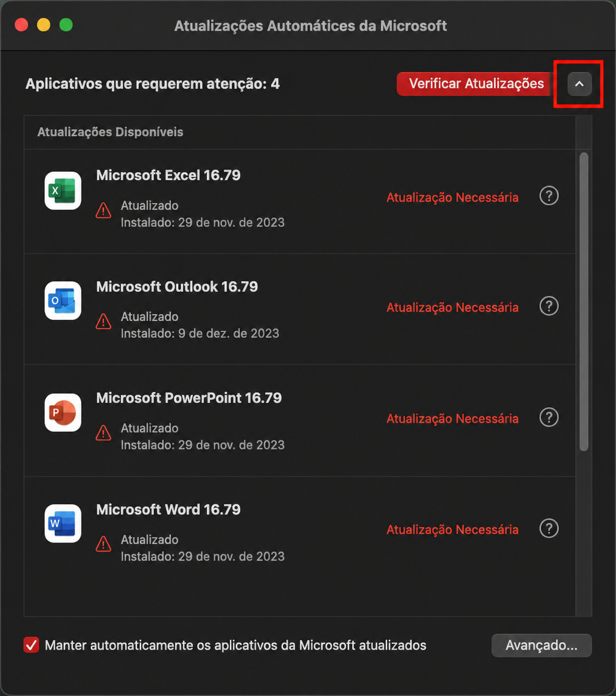Image resolution: width=616 pixels, height=696 pixels.
Task: Select the Microsoft Word 16.79 title
Action: [168, 510]
